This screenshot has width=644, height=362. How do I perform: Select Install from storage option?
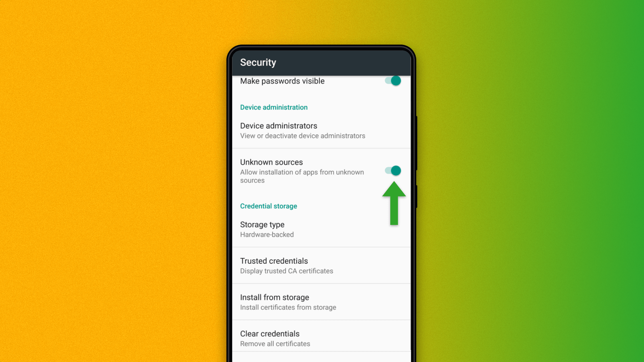322,301
